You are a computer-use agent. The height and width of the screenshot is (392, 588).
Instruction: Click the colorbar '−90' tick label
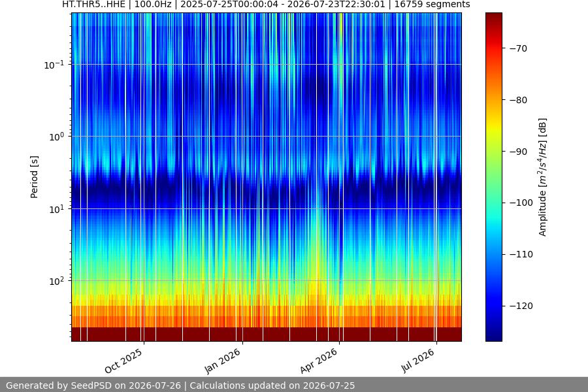518,152
